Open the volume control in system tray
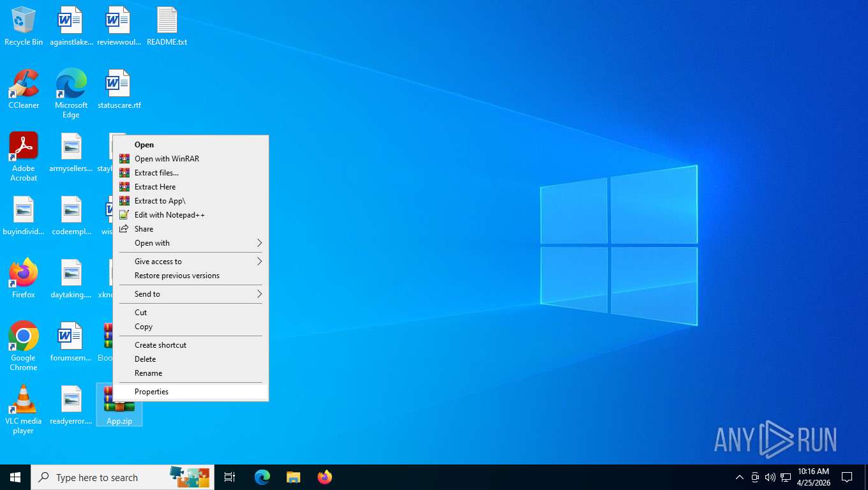The height and width of the screenshot is (490, 868). 770,477
